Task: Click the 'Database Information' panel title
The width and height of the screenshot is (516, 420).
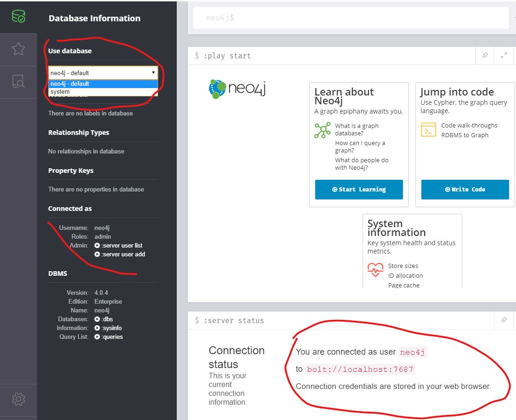Action: 95,18
